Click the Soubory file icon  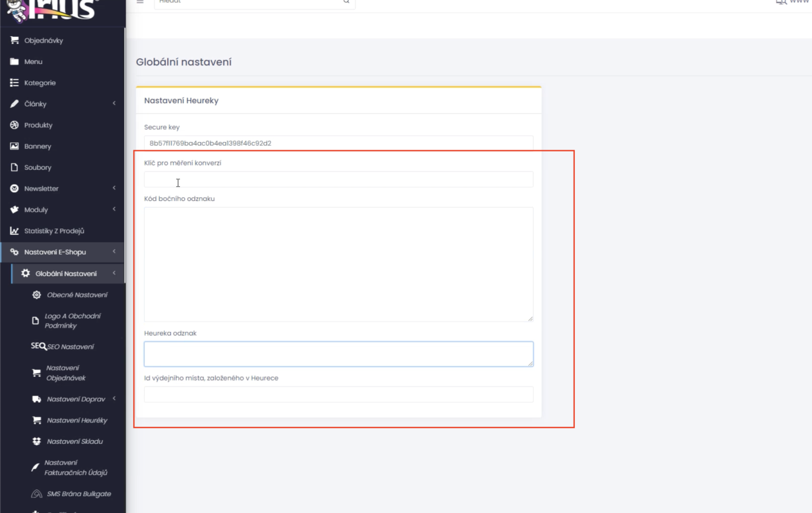click(14, 167)
